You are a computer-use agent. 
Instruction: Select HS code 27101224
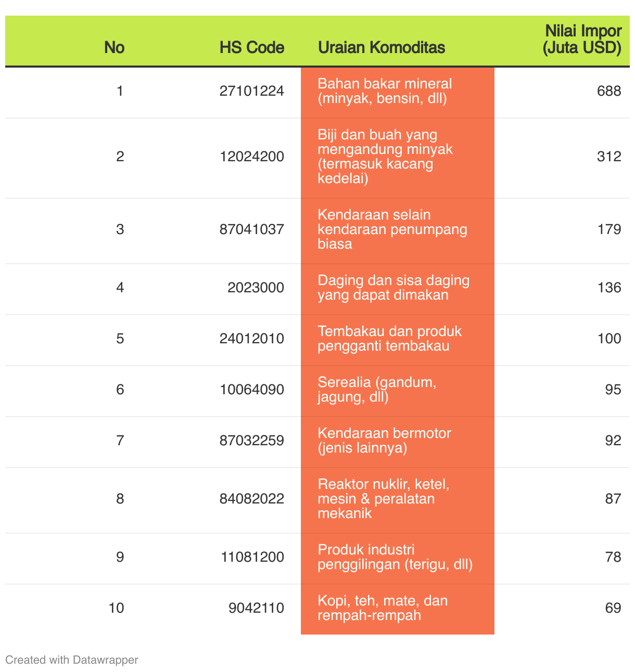pos(252,92)
